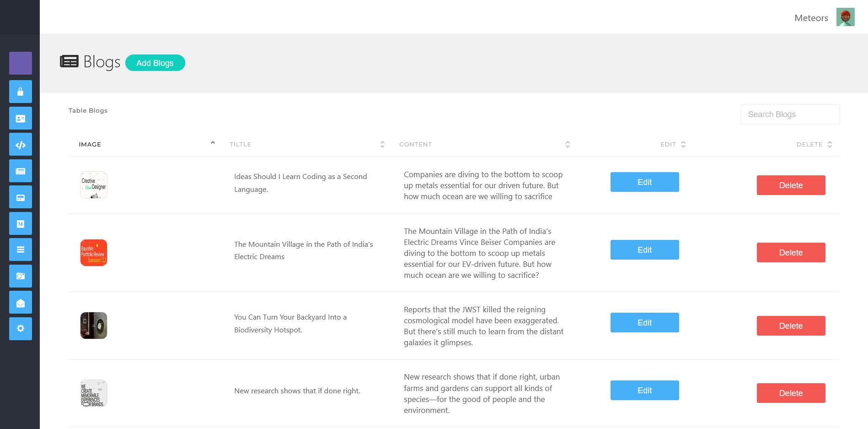Click inside the Search Blogs field

pyautogui.click(x=790, y=114)
